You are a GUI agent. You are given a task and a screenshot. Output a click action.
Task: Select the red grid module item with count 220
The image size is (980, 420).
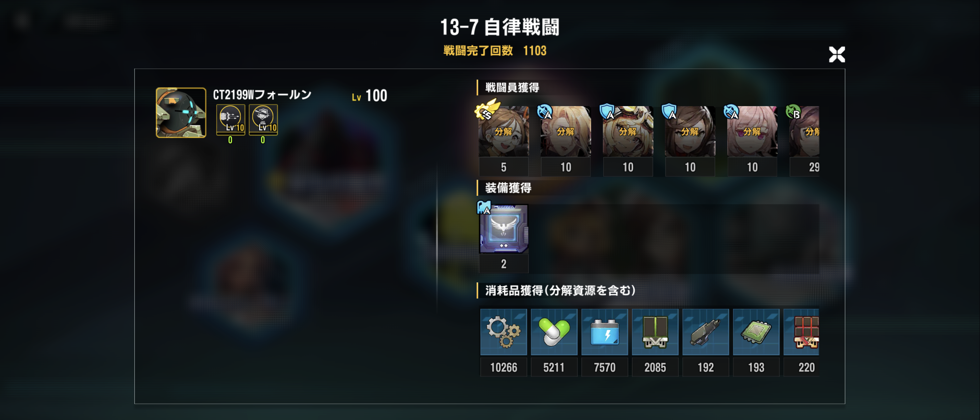tap(802, 332)
